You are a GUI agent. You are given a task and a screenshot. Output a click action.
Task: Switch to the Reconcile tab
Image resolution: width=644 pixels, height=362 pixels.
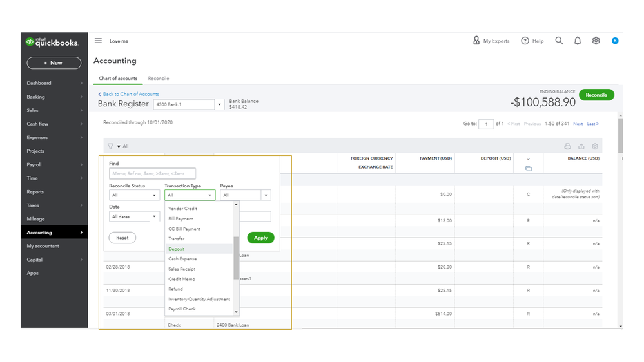(159, 79)
